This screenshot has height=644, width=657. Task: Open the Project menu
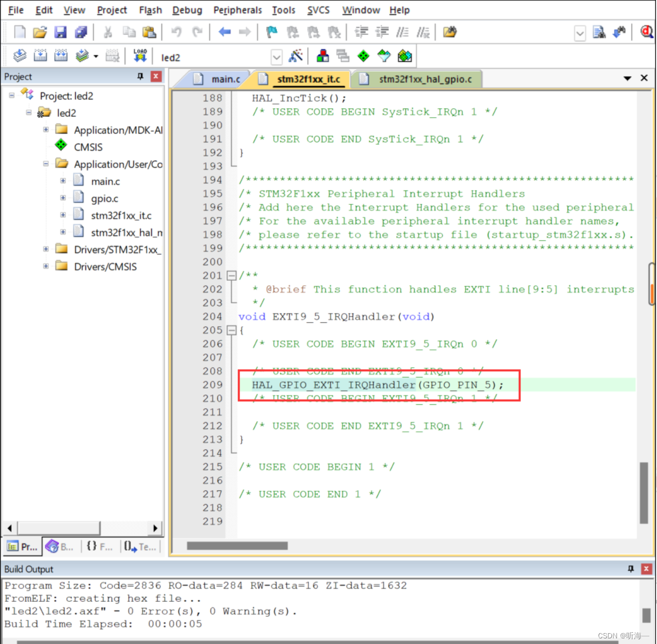click(112, 10)
